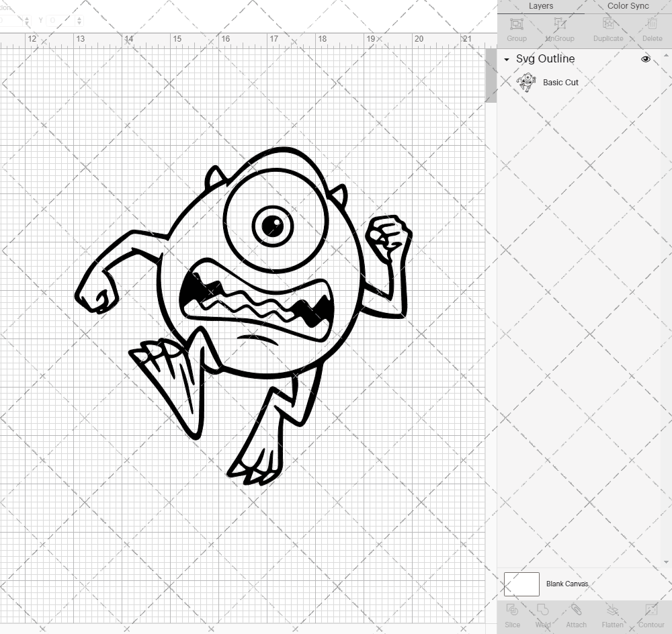
Task: Click the Y position input field
Action: pyautogui.click(x=60, y=20)
